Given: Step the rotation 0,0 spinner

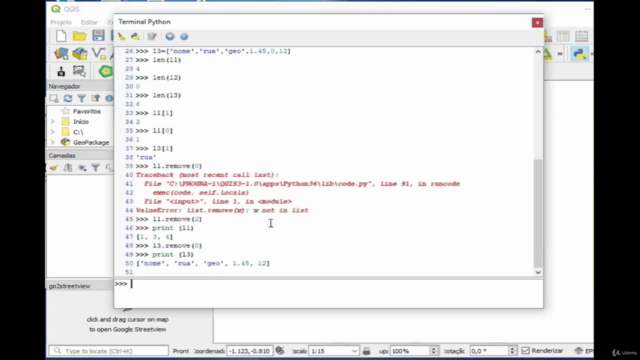Looking at the screenshot, I should [512, 351].
